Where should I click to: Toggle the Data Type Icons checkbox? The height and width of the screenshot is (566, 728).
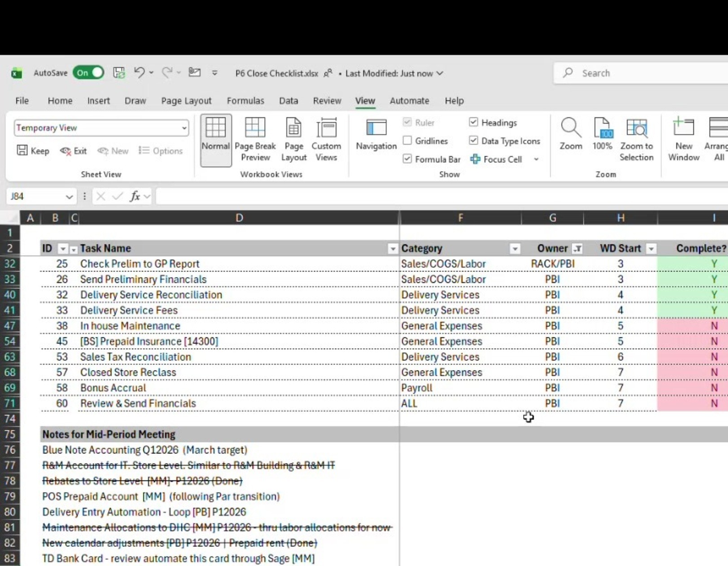point(473,141)
